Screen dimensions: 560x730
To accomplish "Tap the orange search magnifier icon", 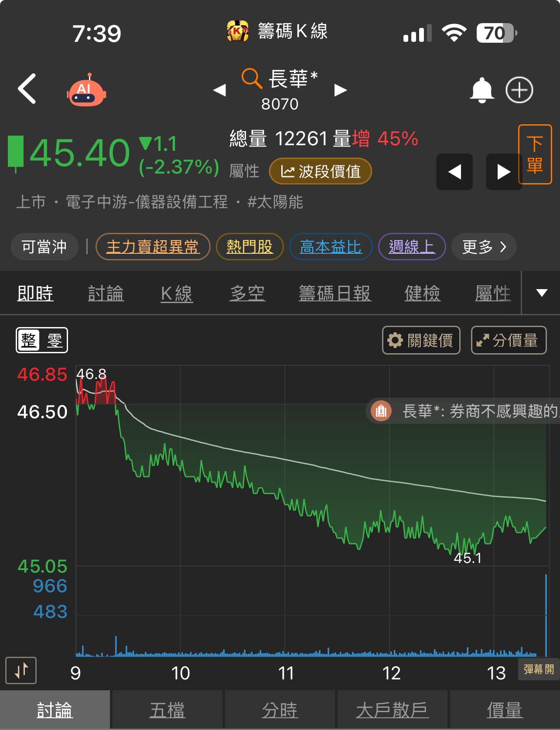I will pyautogui.click(x=252, y=78).
